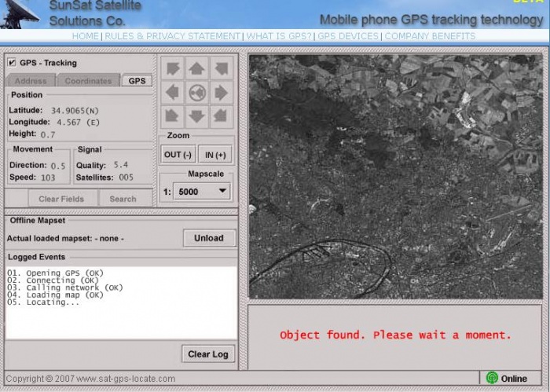Click inside the Logged Events log area
The width and height of the screenshot is (550, 392).
click(121, 303)
